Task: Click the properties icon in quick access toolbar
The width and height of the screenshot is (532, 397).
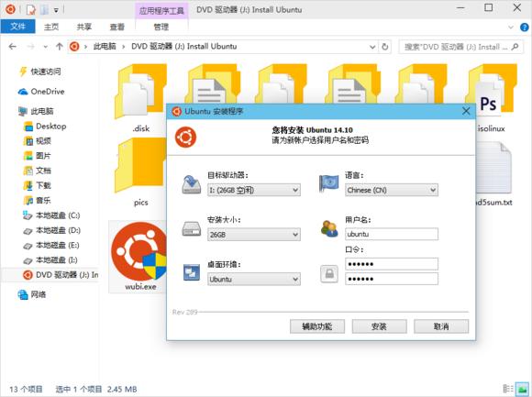Action: click(x=31, y=9)
